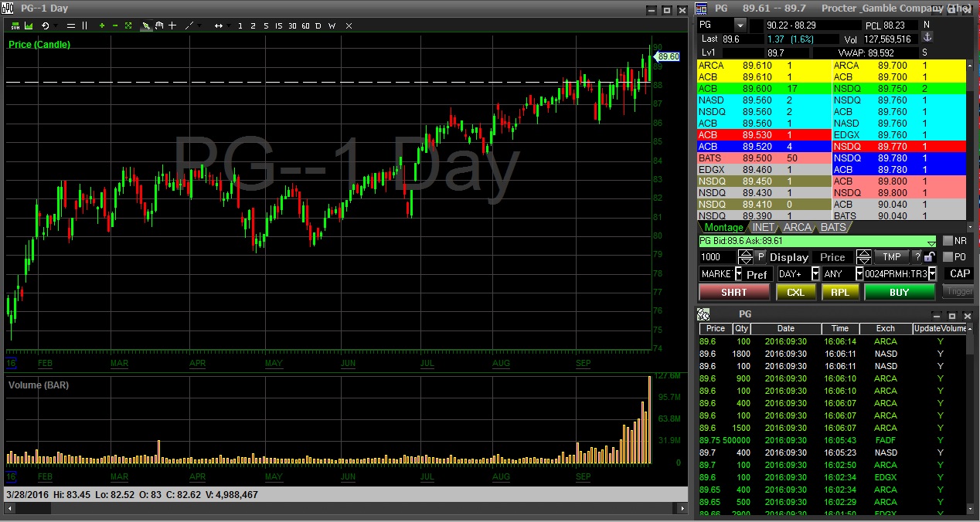Click the Price input field

click(833, 257)
